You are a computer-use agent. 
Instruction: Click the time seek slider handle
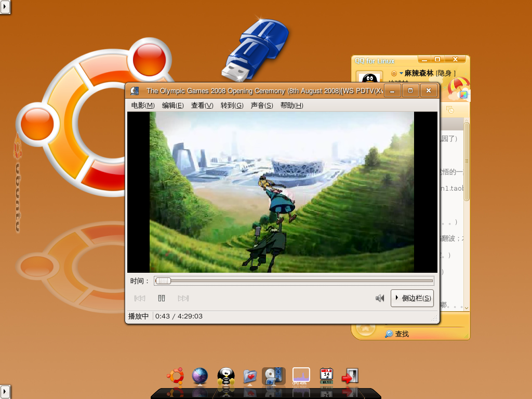pos(163,281)
